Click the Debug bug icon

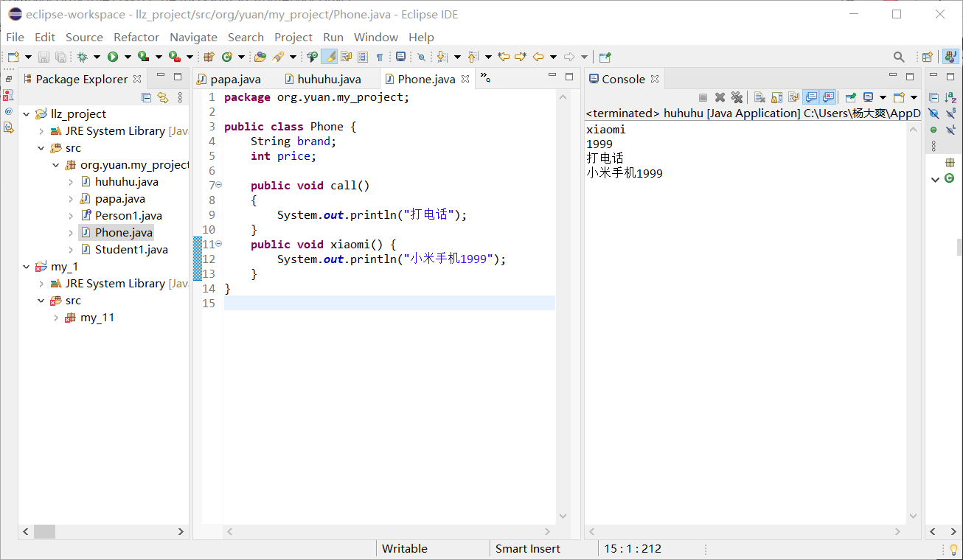(x=83, y=57)
